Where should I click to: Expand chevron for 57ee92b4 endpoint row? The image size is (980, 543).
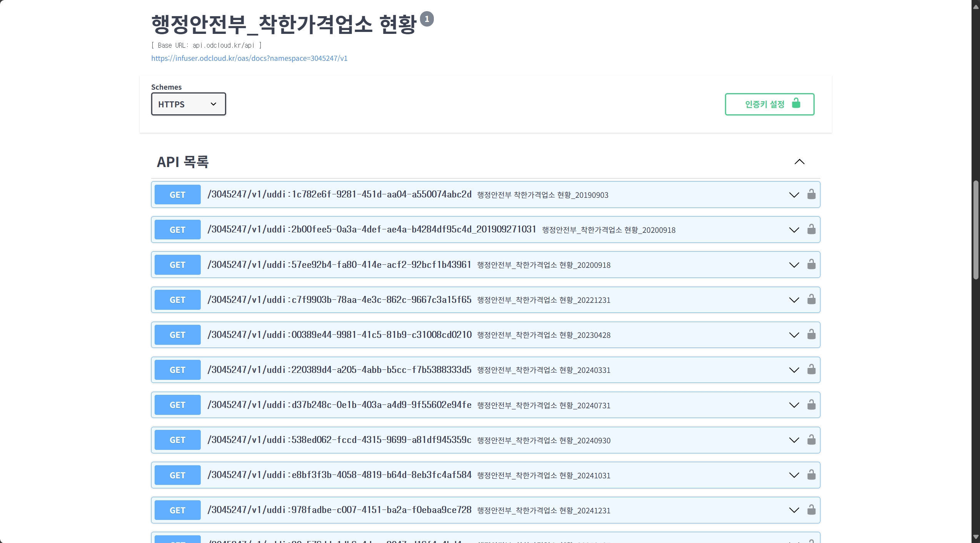pyautogui.click(x=794, y=265)
